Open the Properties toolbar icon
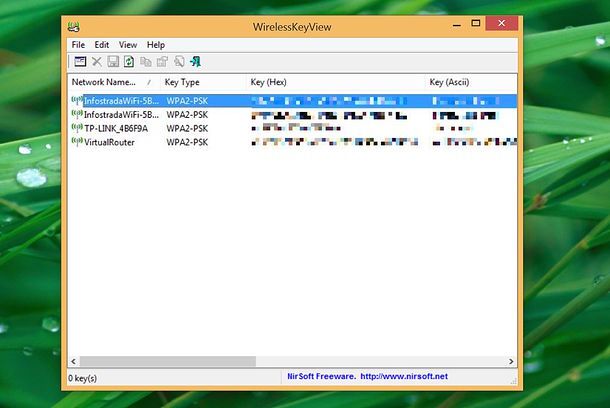The width and height of the screenshot is (610, 408). 80,61
